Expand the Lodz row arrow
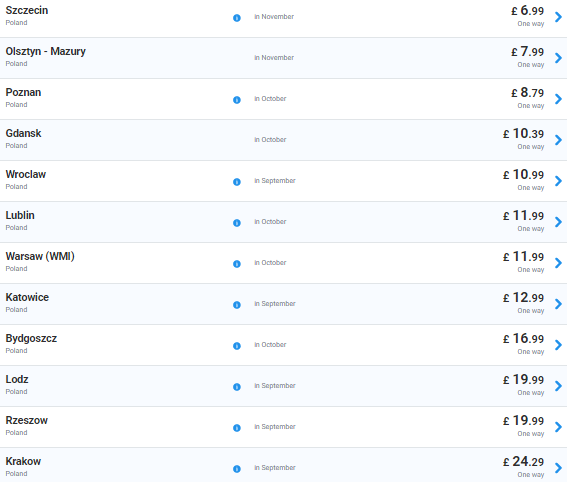 (558, 385)
